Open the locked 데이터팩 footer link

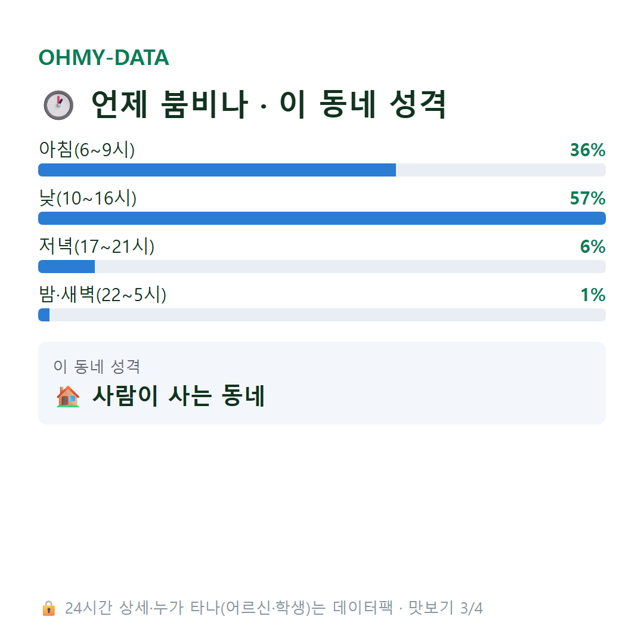(274, 608)
